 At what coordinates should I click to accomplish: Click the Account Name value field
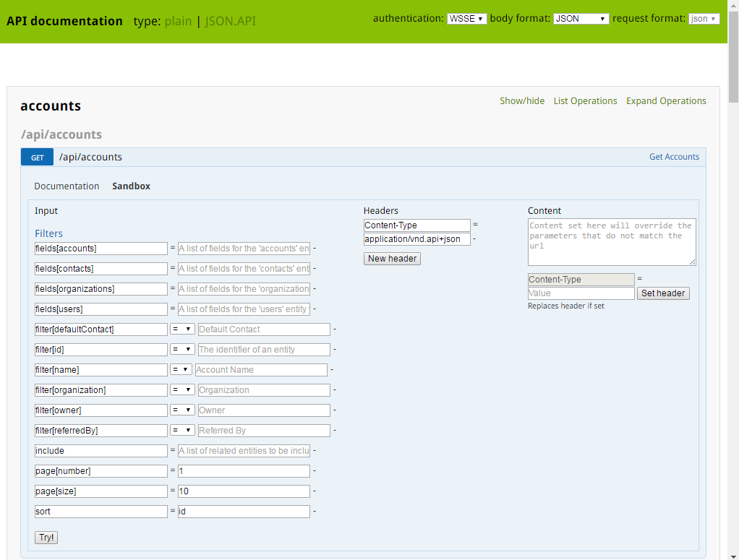coord(261,370)
